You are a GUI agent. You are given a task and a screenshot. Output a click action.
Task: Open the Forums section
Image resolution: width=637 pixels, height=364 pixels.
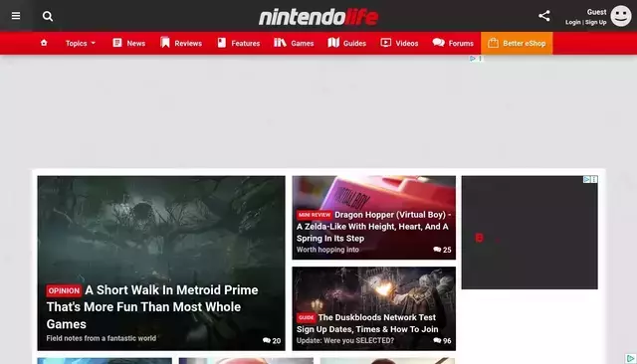(x=453, y=43)
